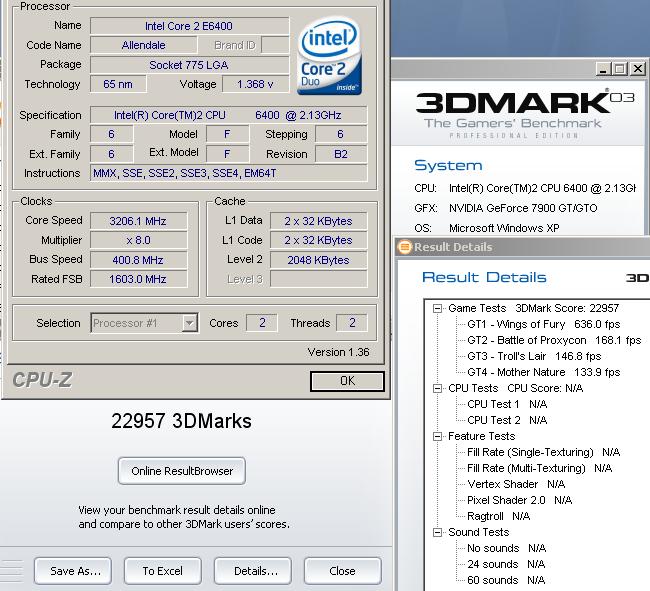
Task: Select the 24 sounds row
Action: coord(506,564)
